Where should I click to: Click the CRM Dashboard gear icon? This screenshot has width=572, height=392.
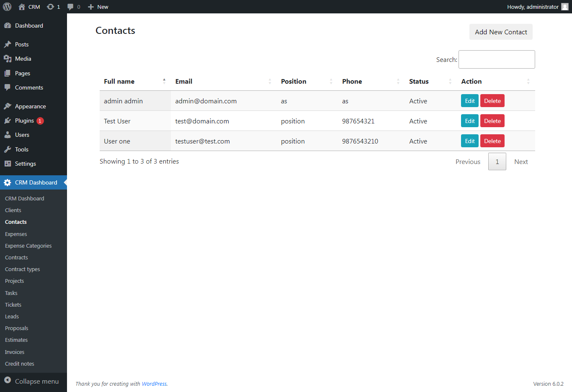(7, 182)
